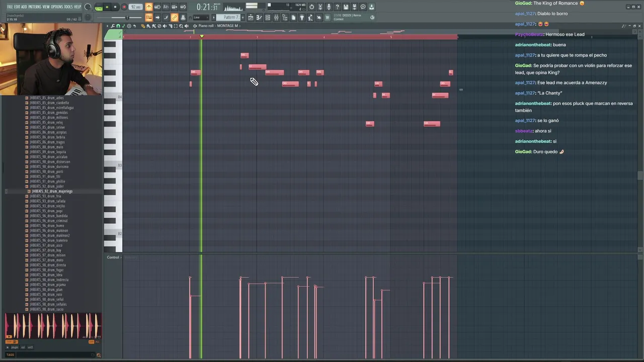644x362 pixels.
Task: Toggle piano roll magnet snap icon
Action: click(x=118, y=26)
